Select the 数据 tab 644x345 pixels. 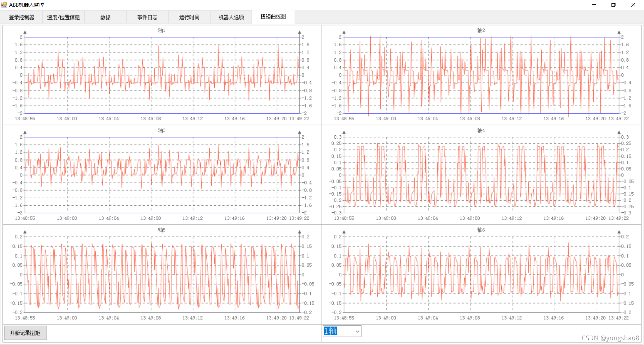(105, 17)
